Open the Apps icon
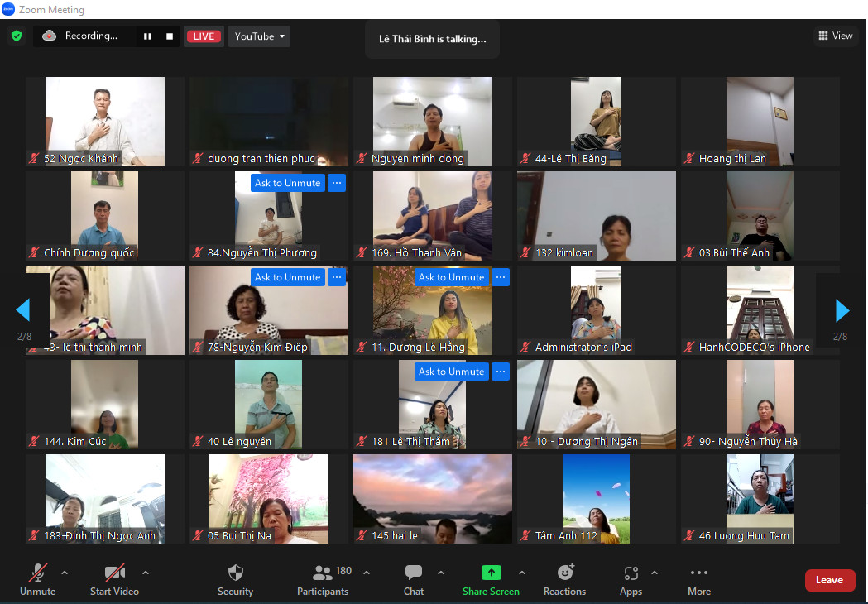The height and width of the screenshot is (604, 868). (631, 573)
